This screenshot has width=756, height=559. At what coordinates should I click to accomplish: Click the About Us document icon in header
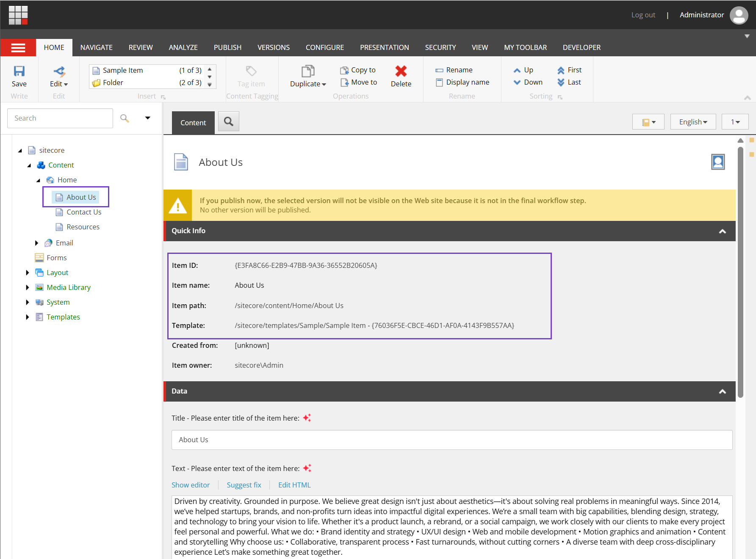coord(181,162)
